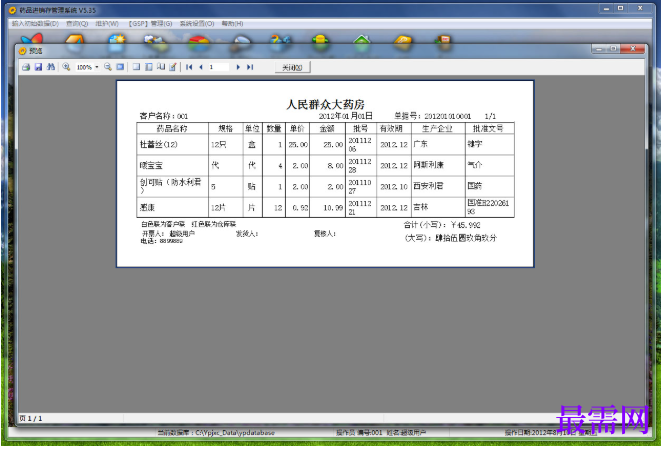Click the blank page icon after the full-screen icon
Viewport: 668px width, 451px height.
click(136, 67)
